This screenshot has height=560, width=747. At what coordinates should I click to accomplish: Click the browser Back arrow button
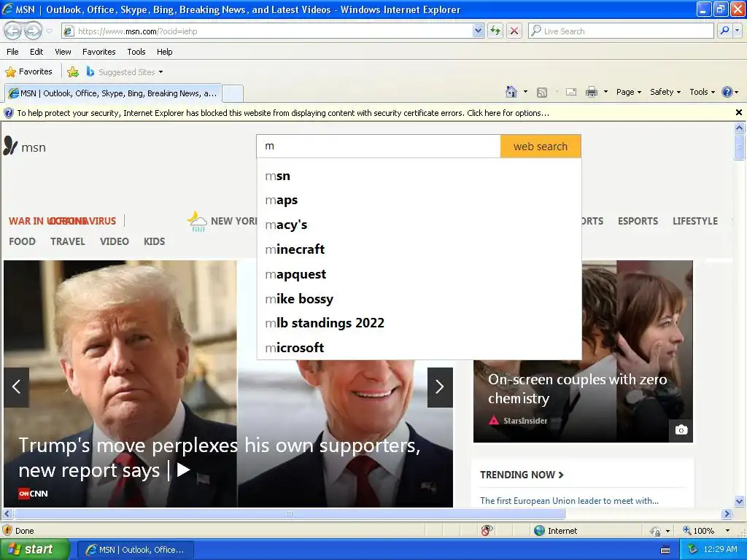tap(13, 31)
